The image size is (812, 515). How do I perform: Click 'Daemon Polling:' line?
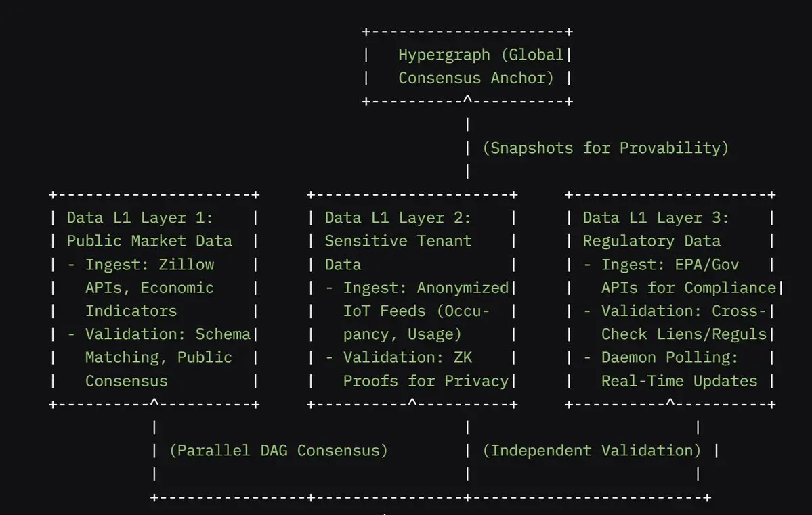(x=661, y=357)
